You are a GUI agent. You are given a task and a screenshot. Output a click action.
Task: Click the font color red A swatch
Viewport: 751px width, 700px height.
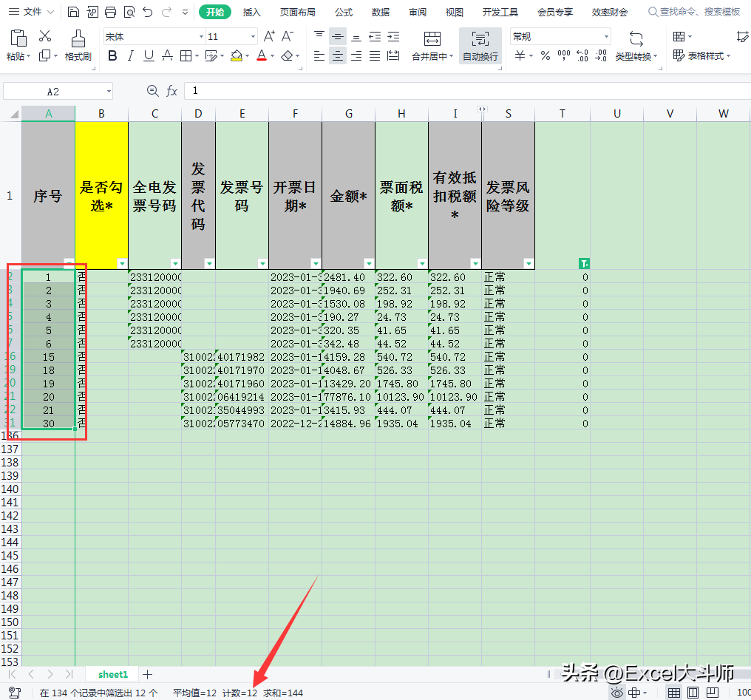tap(262, 56)
